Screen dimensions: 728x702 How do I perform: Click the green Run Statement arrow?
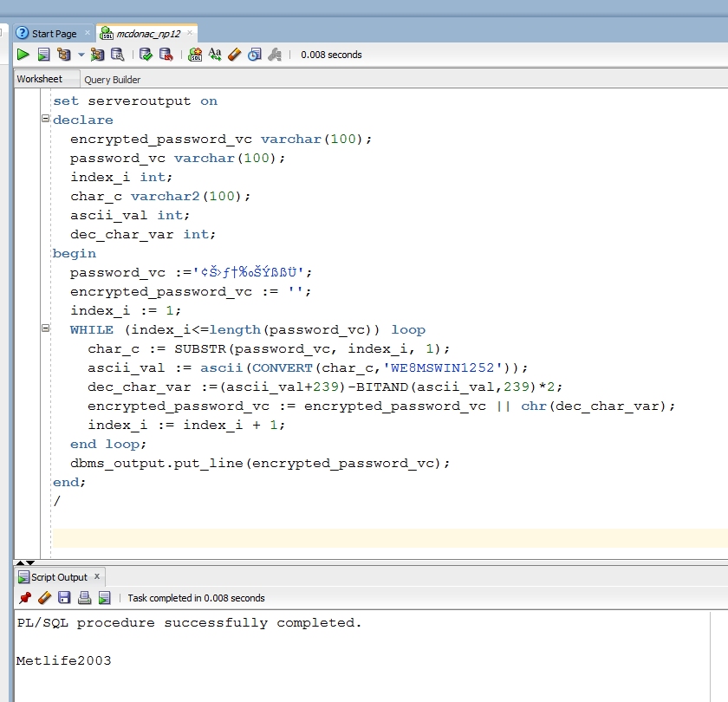pyautogui.click(x=23, y=55)
